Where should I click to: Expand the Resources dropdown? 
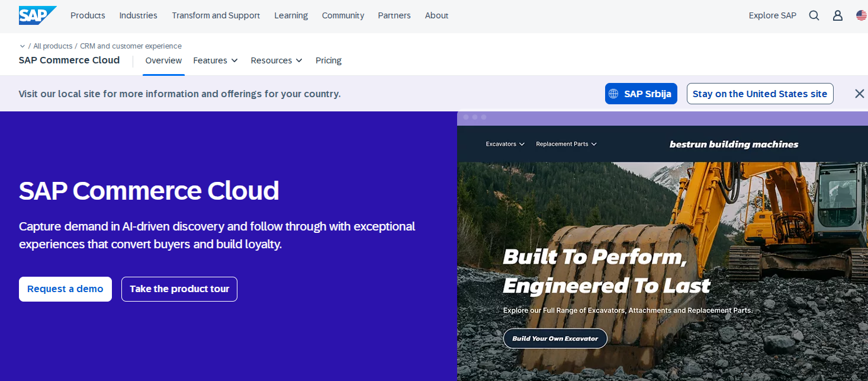coord(277,60)
